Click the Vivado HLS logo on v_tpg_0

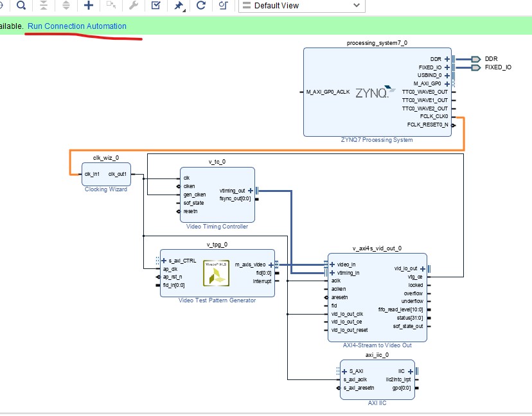tap(216, 272)
